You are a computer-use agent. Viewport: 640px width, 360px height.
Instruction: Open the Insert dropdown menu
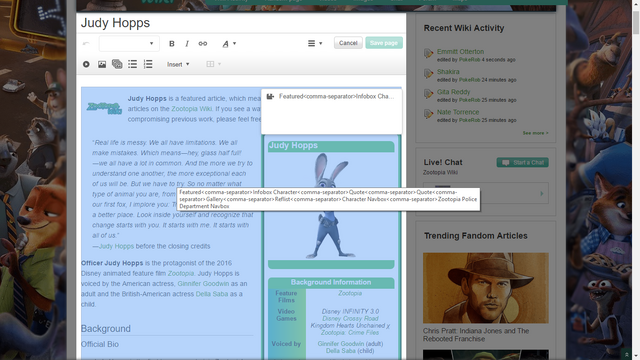pyautogui.click(x=178, y=64)
